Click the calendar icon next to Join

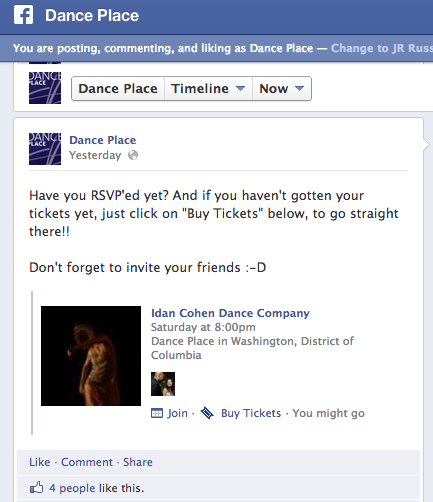click(x=157, y=413)
